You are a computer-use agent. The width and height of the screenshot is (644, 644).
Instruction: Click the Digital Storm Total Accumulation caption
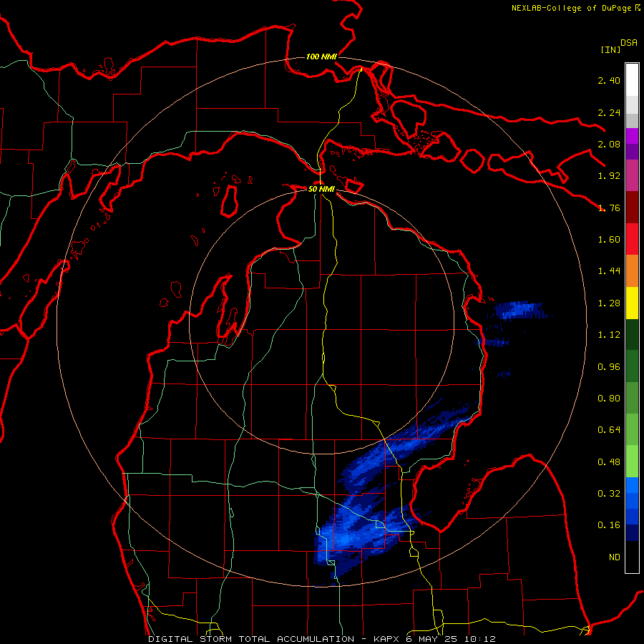pos(322,639)
